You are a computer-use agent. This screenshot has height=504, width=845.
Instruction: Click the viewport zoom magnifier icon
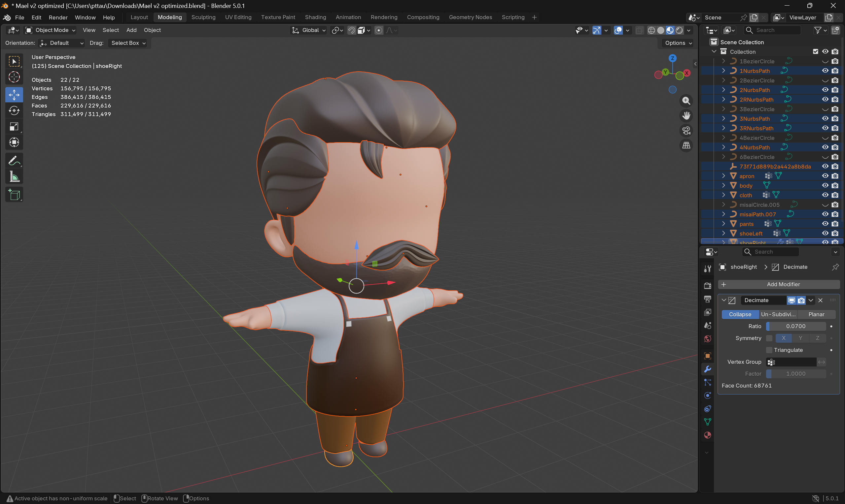click(x=686, y=101)
